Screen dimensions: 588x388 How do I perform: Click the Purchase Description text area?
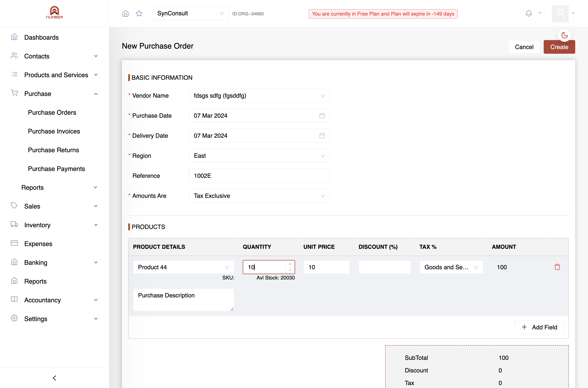pos(183,300)
